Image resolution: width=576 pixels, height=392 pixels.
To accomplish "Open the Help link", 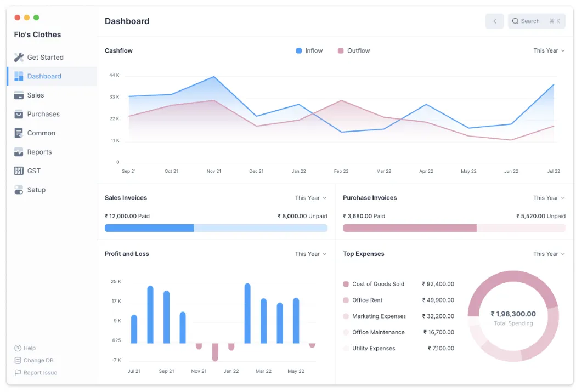I will click(25, 348).
